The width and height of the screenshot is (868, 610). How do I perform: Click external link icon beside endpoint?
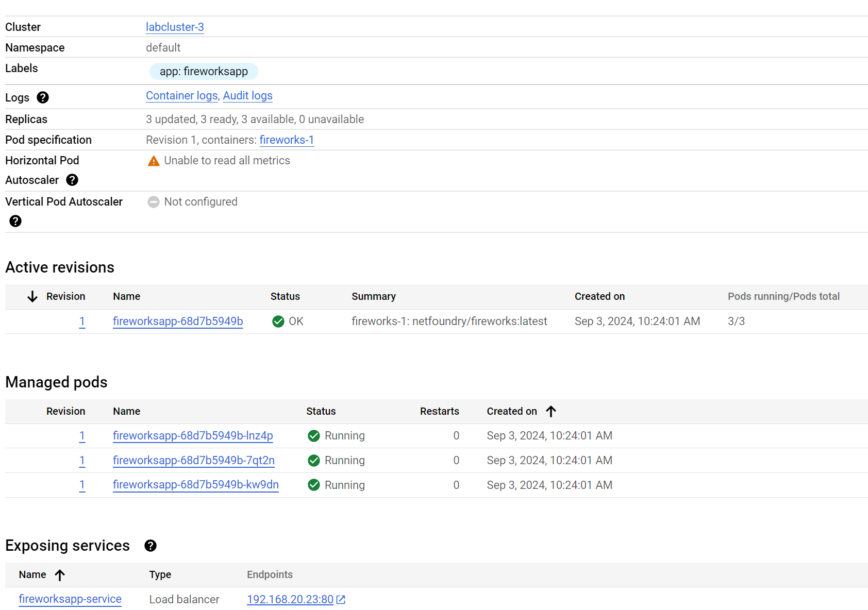click(x=341, y=600)
